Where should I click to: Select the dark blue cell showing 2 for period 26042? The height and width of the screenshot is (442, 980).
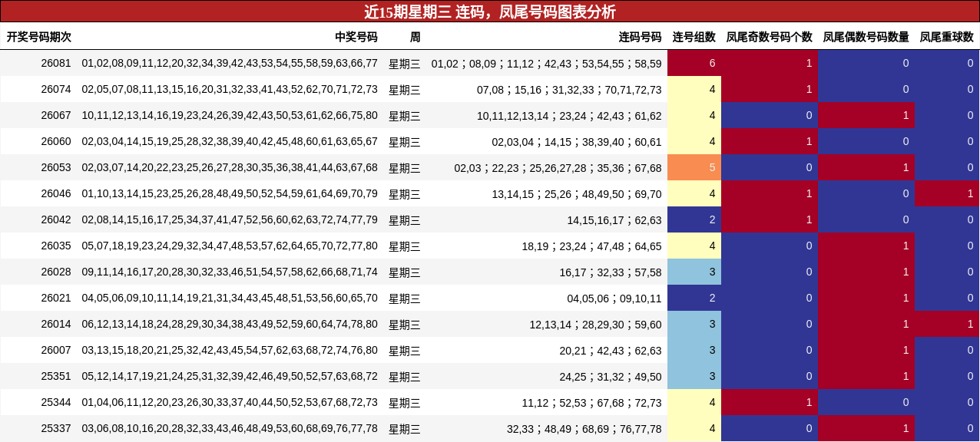(x=694, y=219)
